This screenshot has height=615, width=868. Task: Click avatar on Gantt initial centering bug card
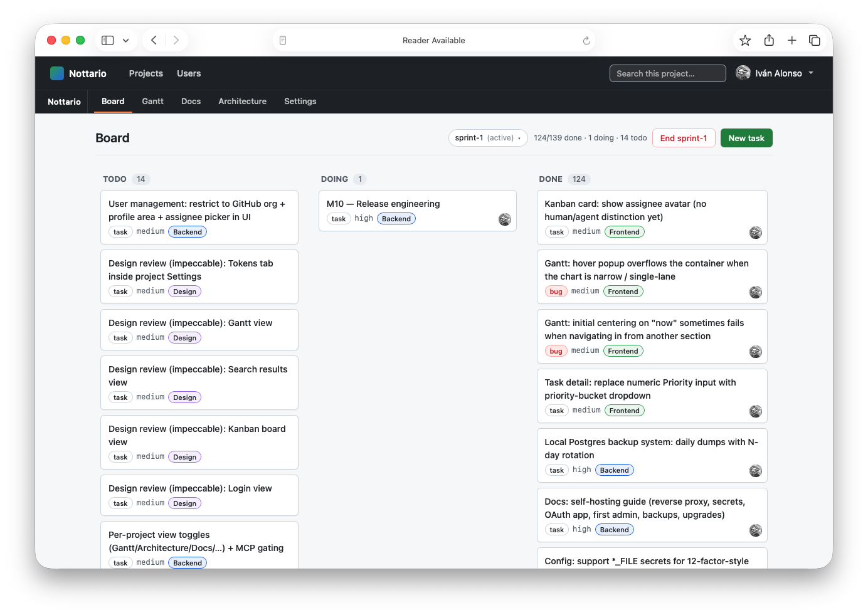[756, 352]
